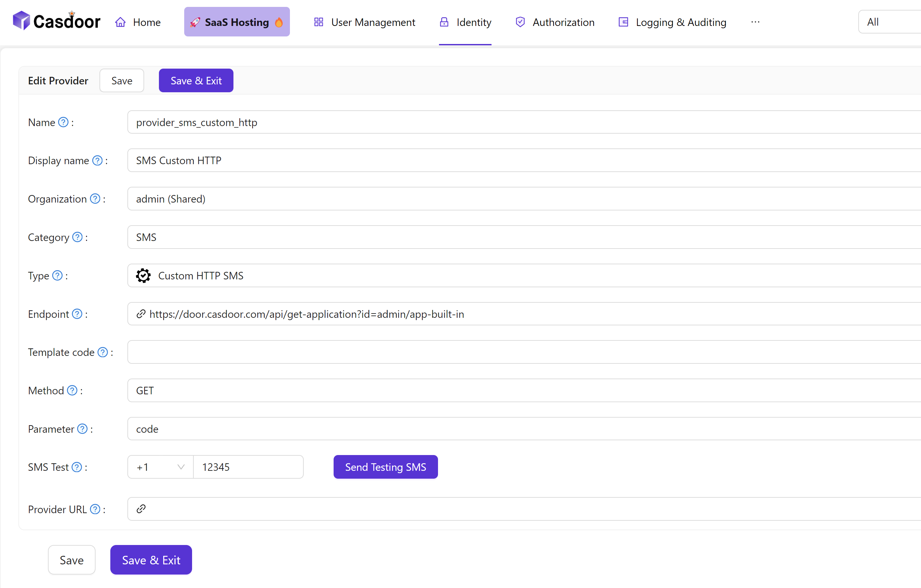
Task: Open the +1 country code dropdown
Action: point(161,467)
